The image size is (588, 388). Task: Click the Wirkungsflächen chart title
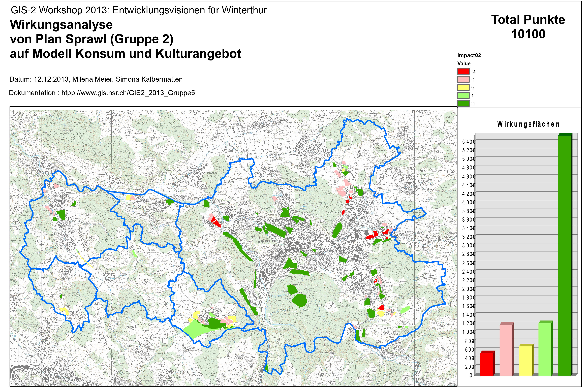(x=528, y=124)
